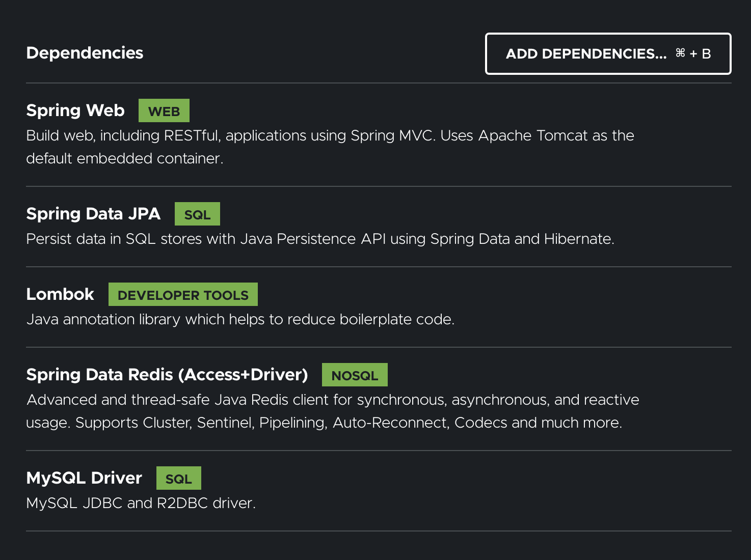Click the Lombok description about boilerplate code
Viewport: 751px width, 560px height.
click(240, 320)
